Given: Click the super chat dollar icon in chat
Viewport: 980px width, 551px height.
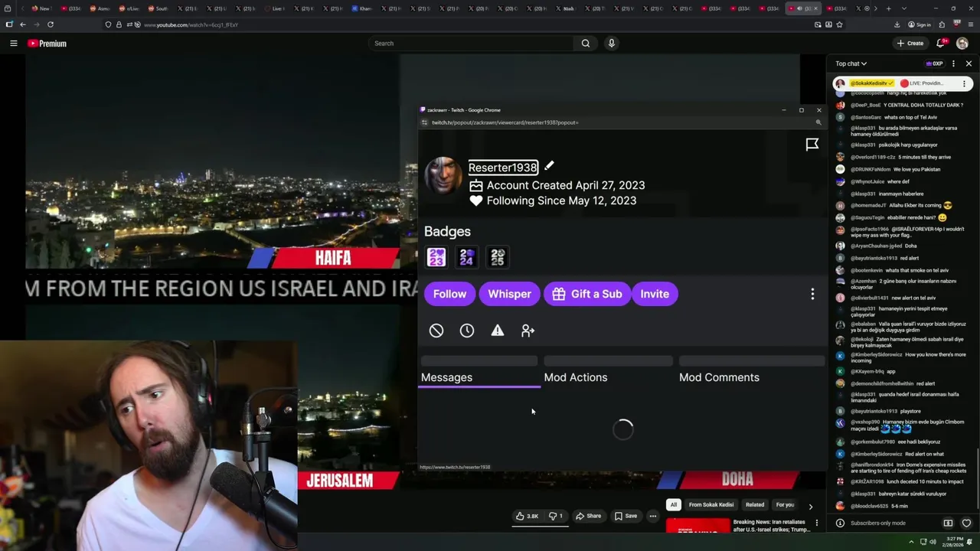Looking at the screenshot, I should (948, 523).
